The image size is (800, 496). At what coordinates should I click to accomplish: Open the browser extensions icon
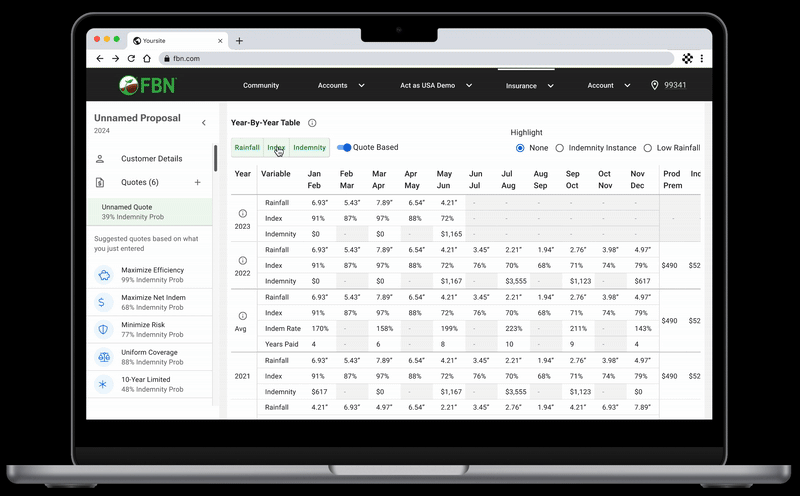(x=687, y=59)
